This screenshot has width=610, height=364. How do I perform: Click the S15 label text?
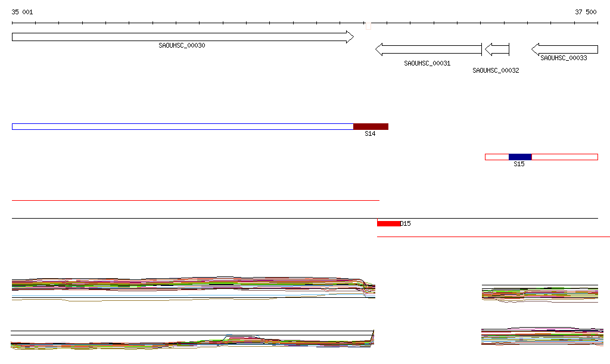tap(519, 164)
